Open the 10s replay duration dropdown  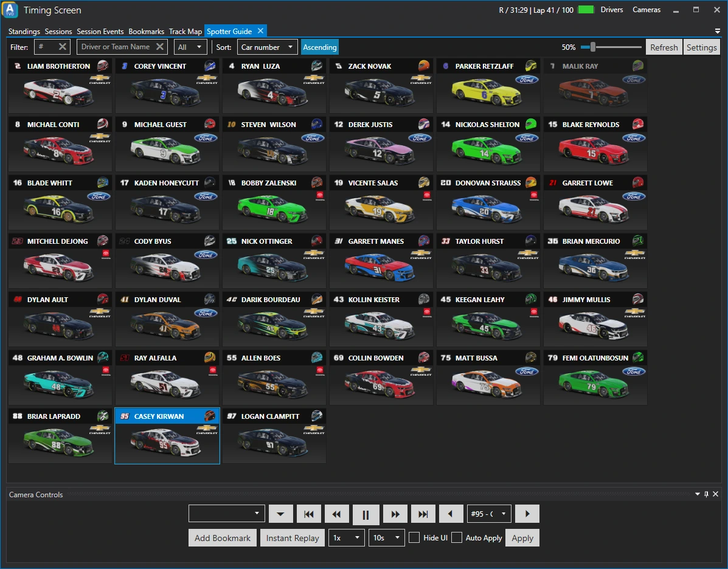386,537
